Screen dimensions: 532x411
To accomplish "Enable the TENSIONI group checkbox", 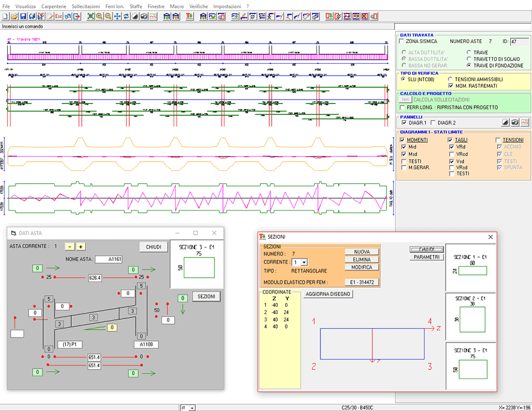I will (x=498, y=140).
